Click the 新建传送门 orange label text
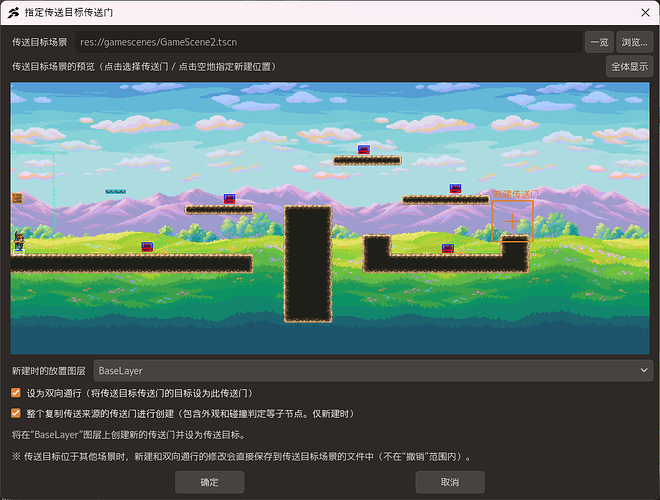This screenshot has width=660, height=500. [x=516, y=194]
